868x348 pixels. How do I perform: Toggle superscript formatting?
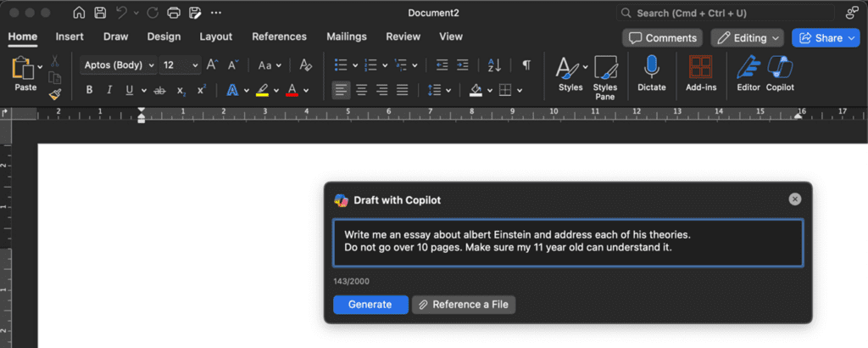pyautogui.click(x=202, y=90)
